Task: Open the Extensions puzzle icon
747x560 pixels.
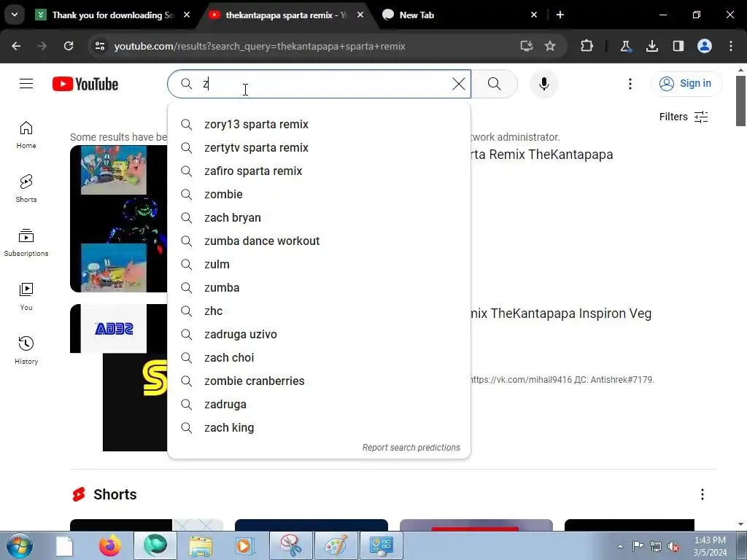Action: point(587,46)
